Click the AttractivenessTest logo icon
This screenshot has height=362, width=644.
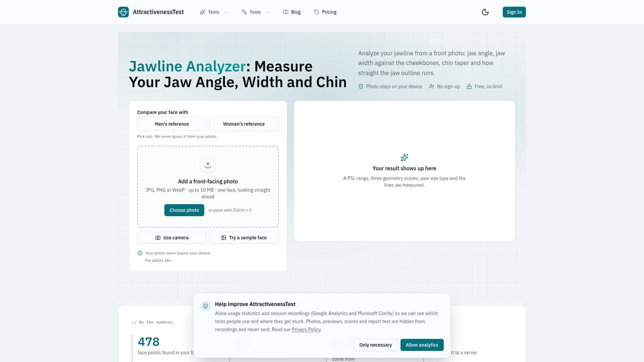pyautogui.click(x=123, y=12)
